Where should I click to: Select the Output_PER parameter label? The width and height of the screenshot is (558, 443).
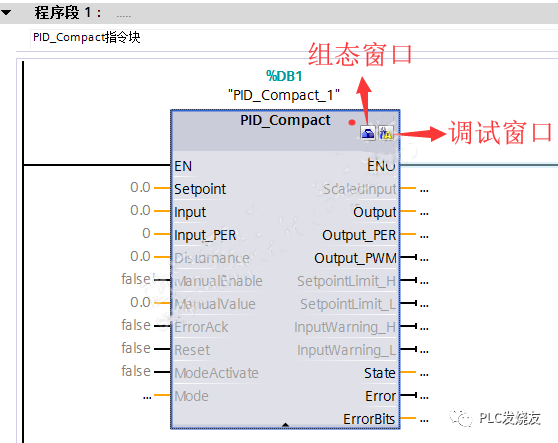tap(359, 235)
